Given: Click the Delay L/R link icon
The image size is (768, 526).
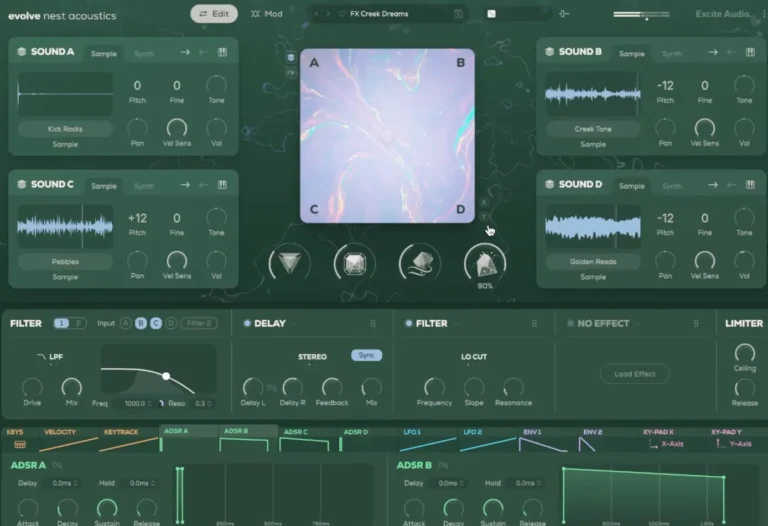Looking at the screenshot, I should click(272, 388).
